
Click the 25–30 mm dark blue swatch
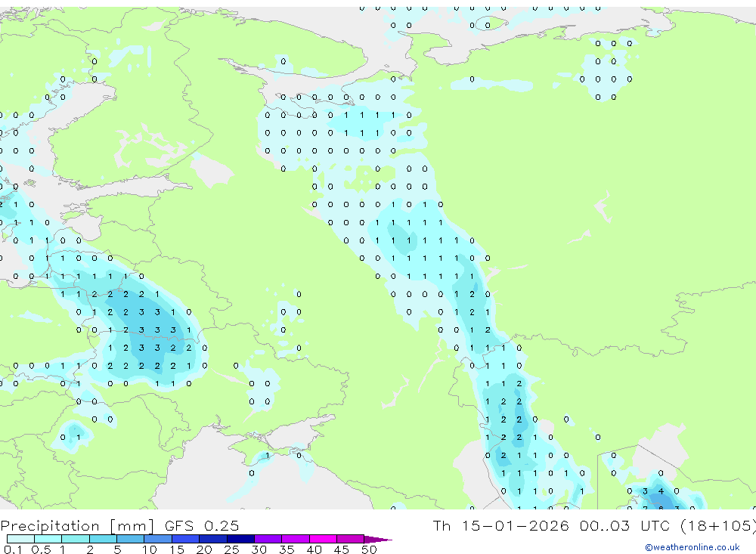pos(240,539)
